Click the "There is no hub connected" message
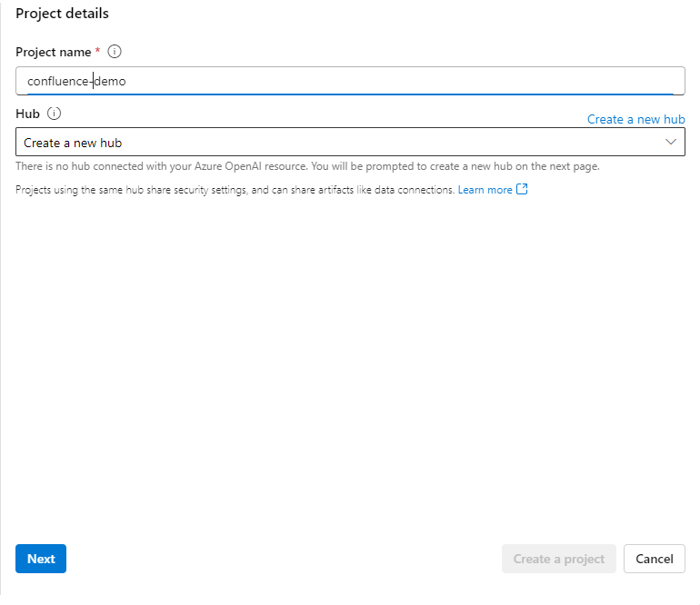The image size is (700, 605). (x=307, y=166)
